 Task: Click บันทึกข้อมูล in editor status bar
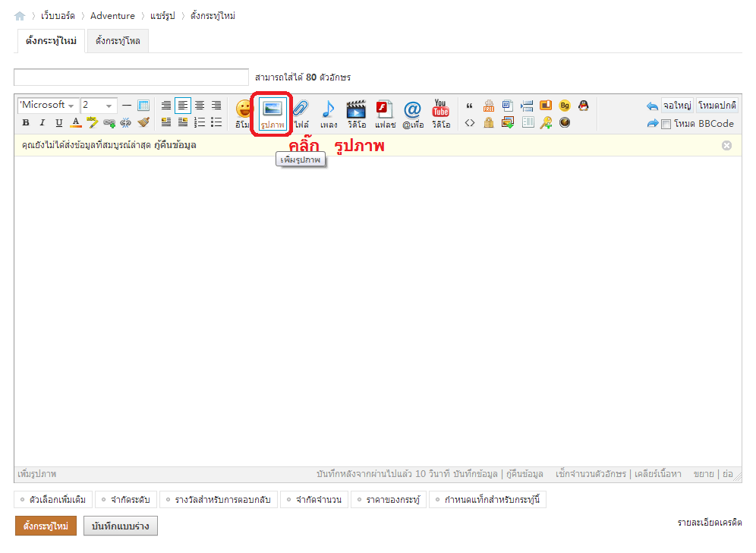(x=475, y=474)
